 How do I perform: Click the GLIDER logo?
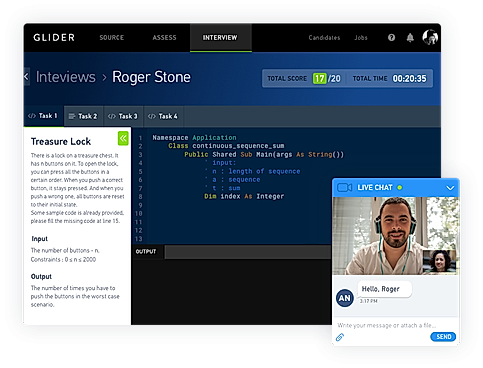54,38
